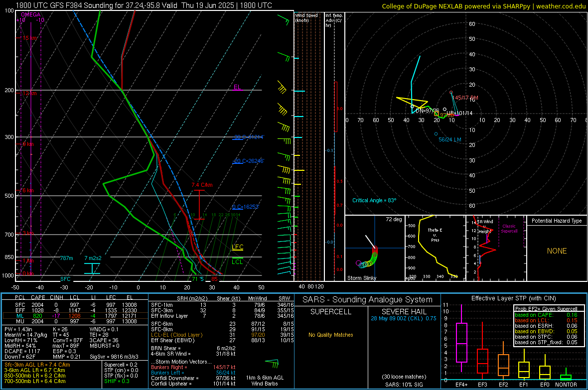
Task: Click the Bunkers Right = 145/17 kt line
Action: tap(193, 367)
